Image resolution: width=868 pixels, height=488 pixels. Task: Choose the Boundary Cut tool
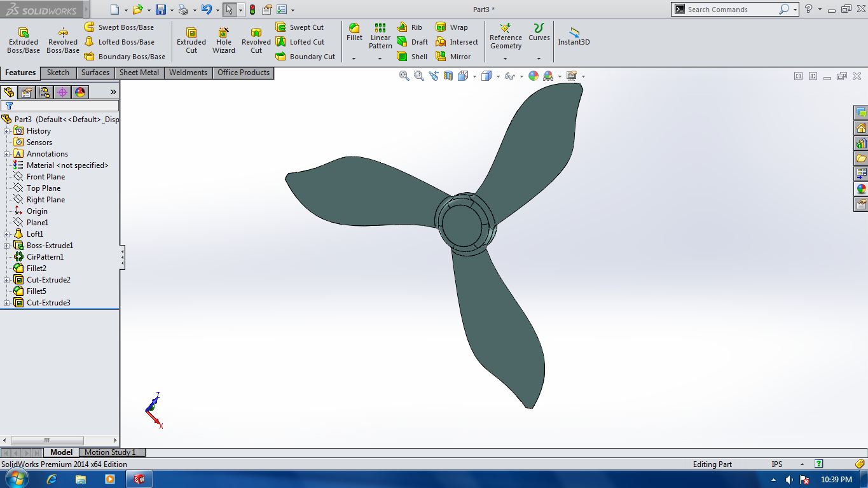(305, 57)
